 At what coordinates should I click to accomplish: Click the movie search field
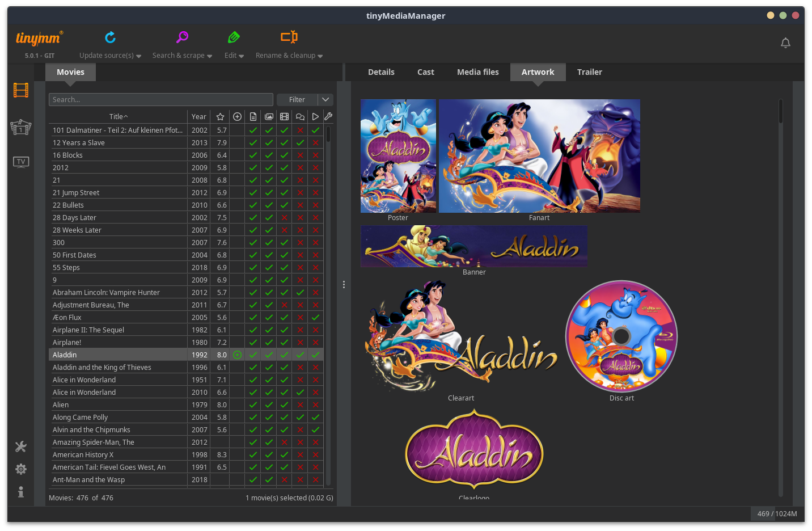pyautogui.click(x=160, y=100)
